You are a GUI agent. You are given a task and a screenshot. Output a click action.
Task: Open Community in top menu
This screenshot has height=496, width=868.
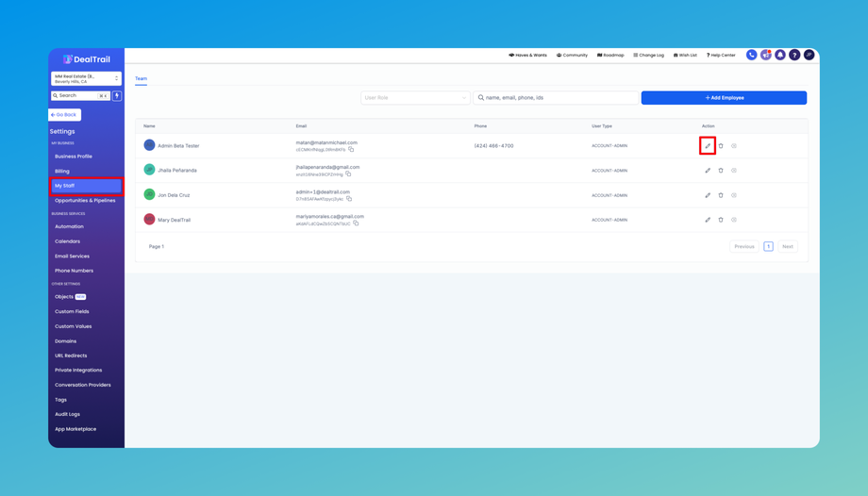tap(572, 56)
